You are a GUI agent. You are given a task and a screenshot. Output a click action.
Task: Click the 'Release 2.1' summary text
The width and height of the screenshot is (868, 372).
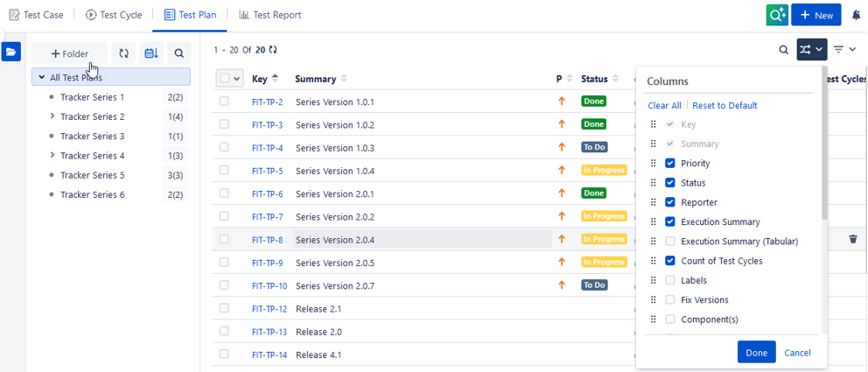(x=318, y=309)
